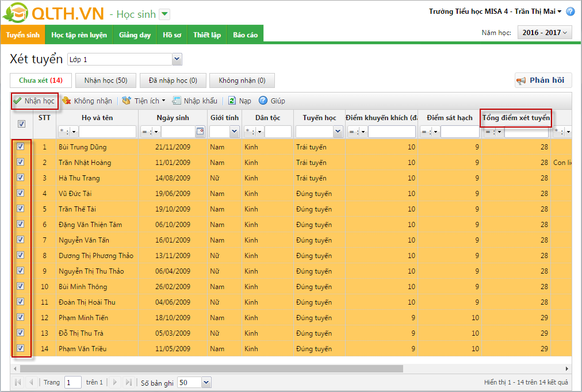
Task: Click the Không nhận reject icon
Action: (67, 101)
